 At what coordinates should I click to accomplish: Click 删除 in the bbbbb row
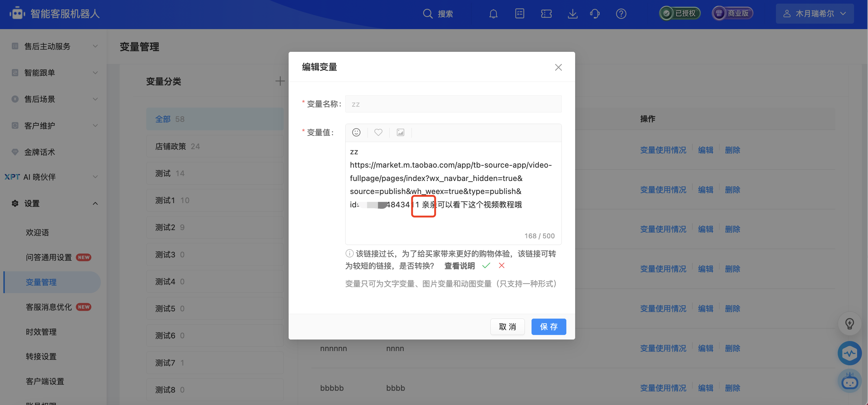[x=733, y=388]
